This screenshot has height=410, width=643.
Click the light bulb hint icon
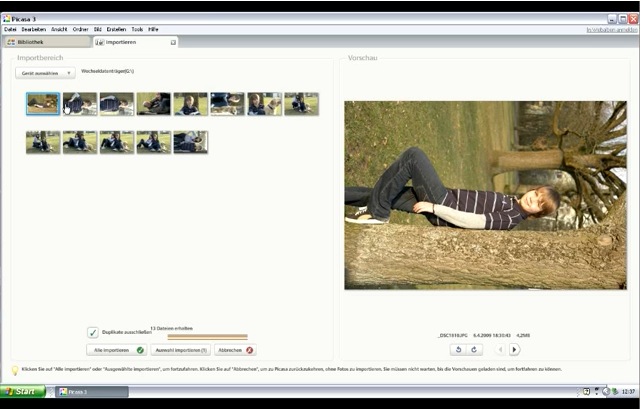pos(14,370)
